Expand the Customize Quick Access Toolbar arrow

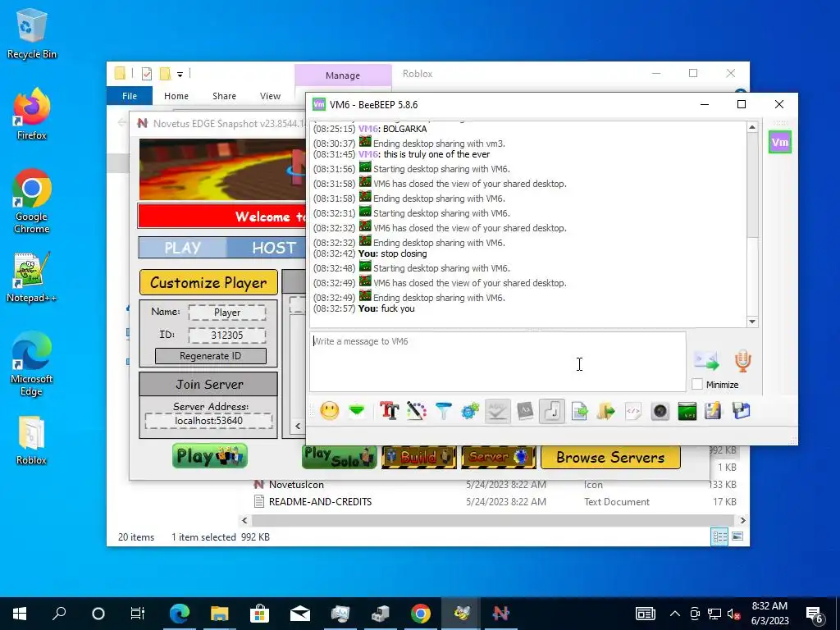click(180, 75)
